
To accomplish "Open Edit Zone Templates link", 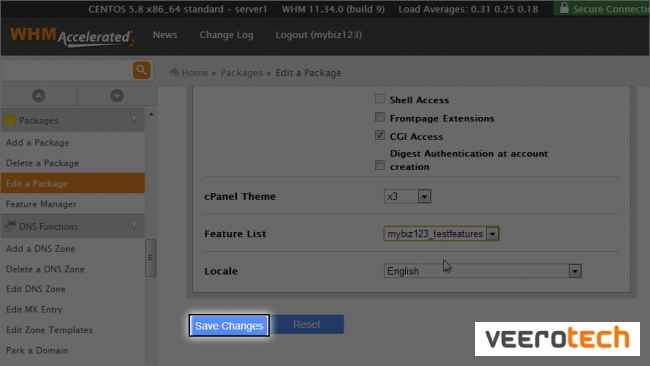I will point(49,330).
